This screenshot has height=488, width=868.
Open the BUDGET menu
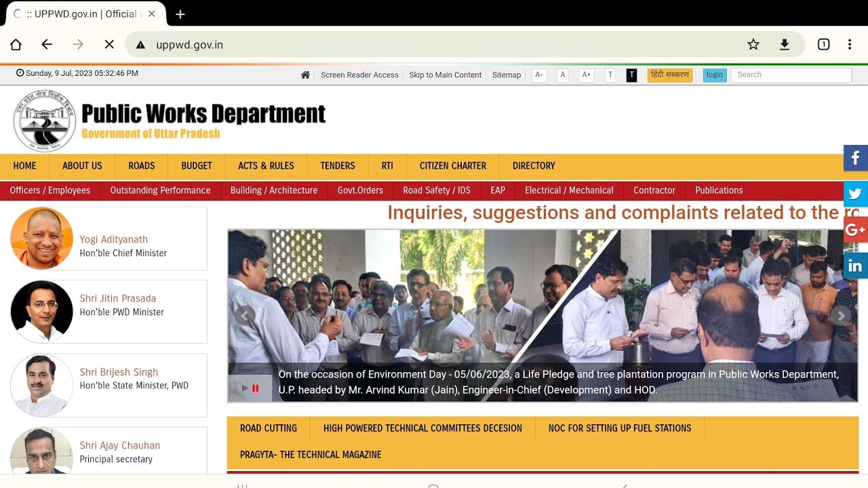tap(197, 166)
